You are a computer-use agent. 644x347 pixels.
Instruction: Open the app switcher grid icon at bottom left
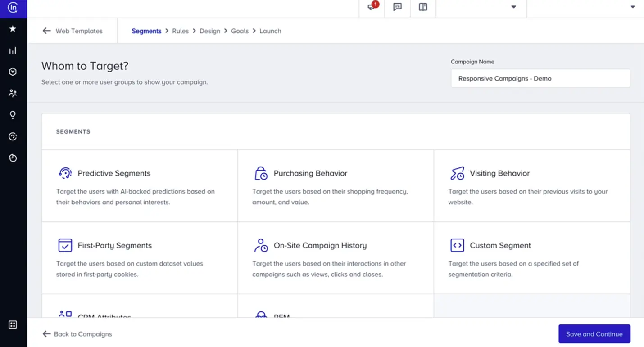click(x=13, y=324)
